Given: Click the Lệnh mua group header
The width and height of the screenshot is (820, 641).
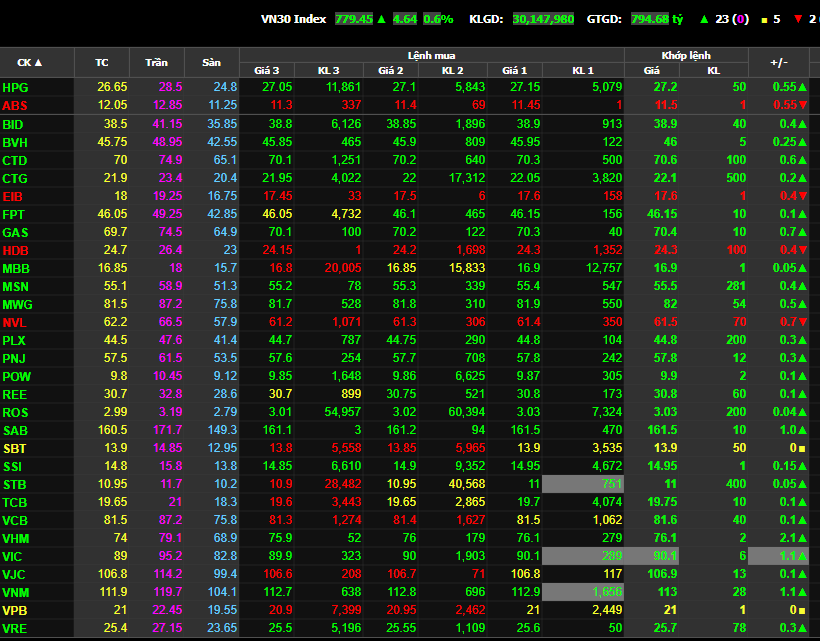Looking at the screenshot, I should point(431,55).
